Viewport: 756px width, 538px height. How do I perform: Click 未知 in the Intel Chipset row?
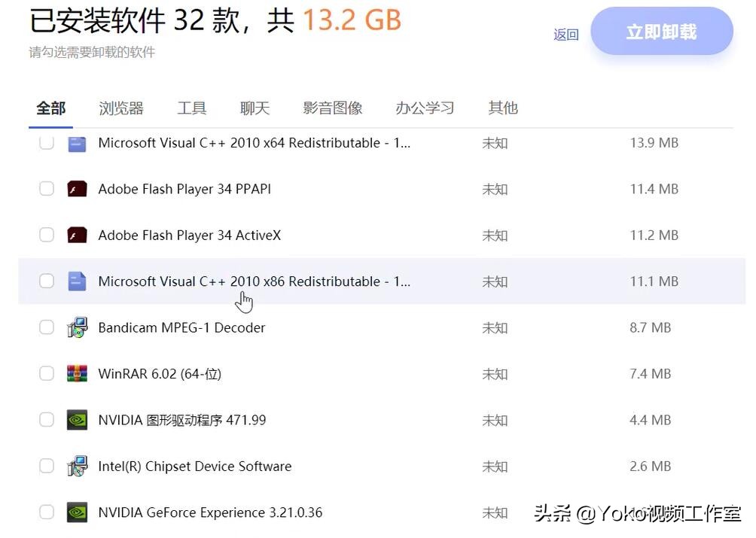495,467
